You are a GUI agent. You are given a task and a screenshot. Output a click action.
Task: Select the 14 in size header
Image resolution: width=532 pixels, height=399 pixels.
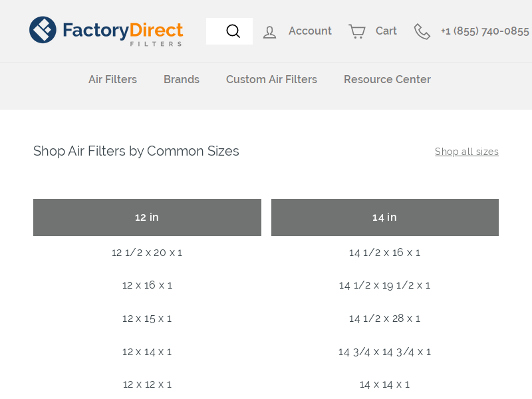click(x=385, y=217)
